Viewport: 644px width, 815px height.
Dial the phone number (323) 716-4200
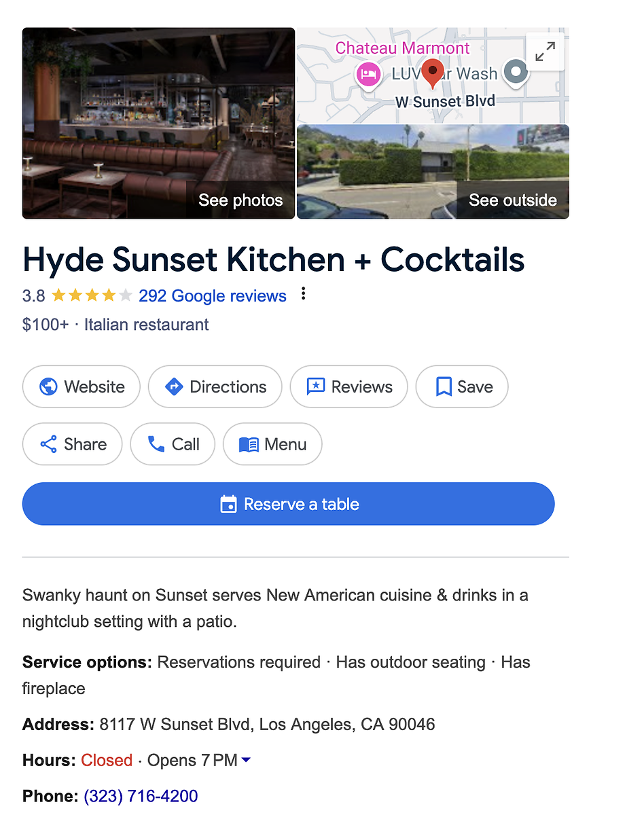click(141, 796)
